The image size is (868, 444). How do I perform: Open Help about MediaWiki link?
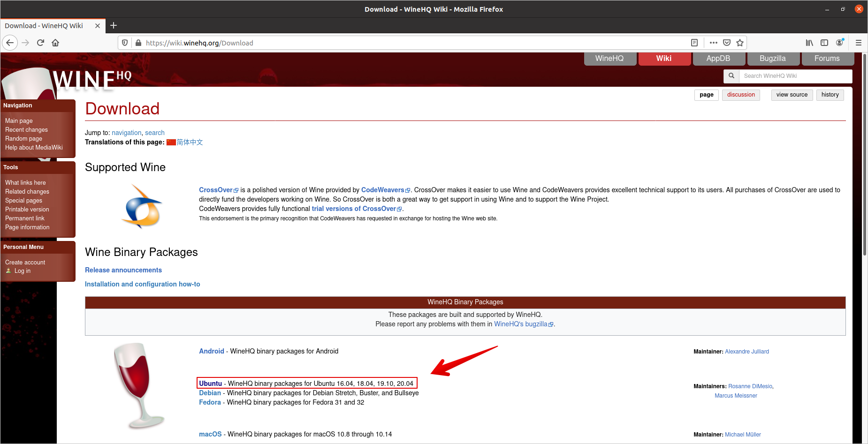click(x=34, y=148)
